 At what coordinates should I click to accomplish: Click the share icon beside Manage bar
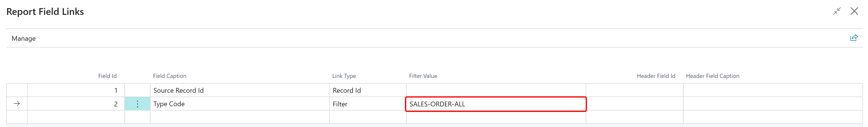pyautogui.click(x=854, y=38)
